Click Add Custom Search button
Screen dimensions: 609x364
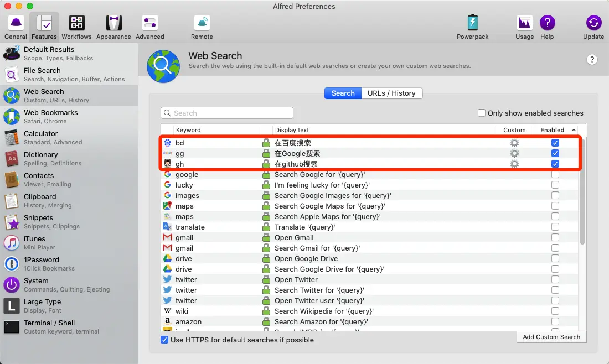click(551, 337)
